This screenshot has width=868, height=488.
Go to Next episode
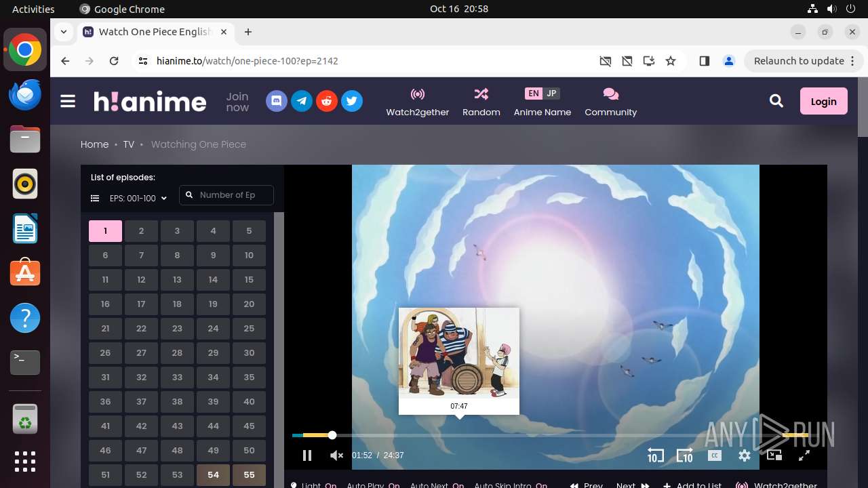click(x=633, y=485)
